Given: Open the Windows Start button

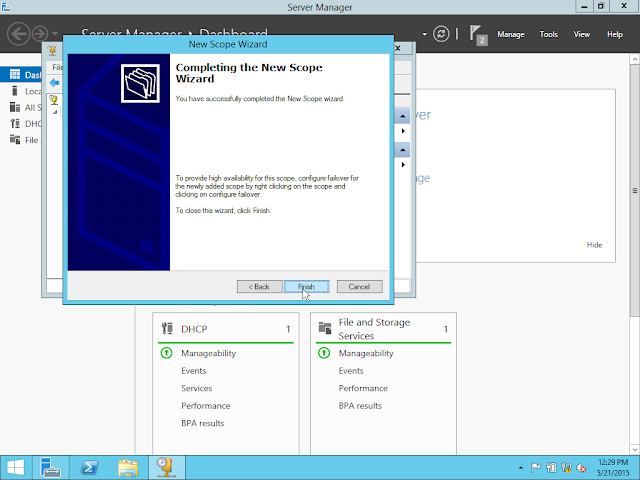Looking at the screenshot, I should [16, 468].
